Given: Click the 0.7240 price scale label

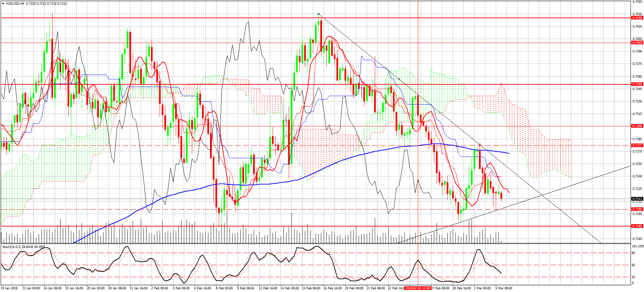Looking at the screenshot, I should pos(637,176).
